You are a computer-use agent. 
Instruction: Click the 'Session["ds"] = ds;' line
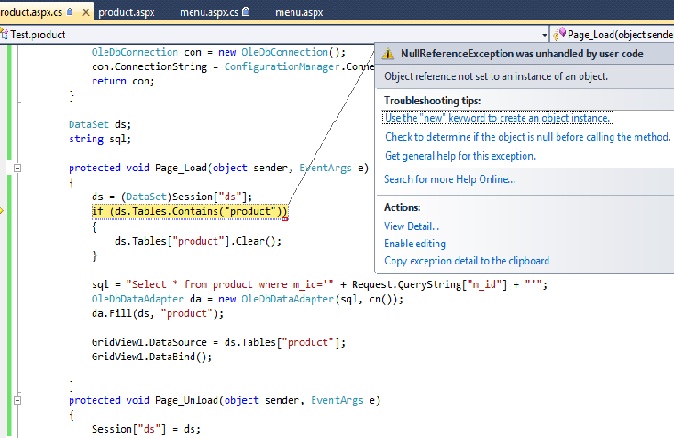(146, 429)
